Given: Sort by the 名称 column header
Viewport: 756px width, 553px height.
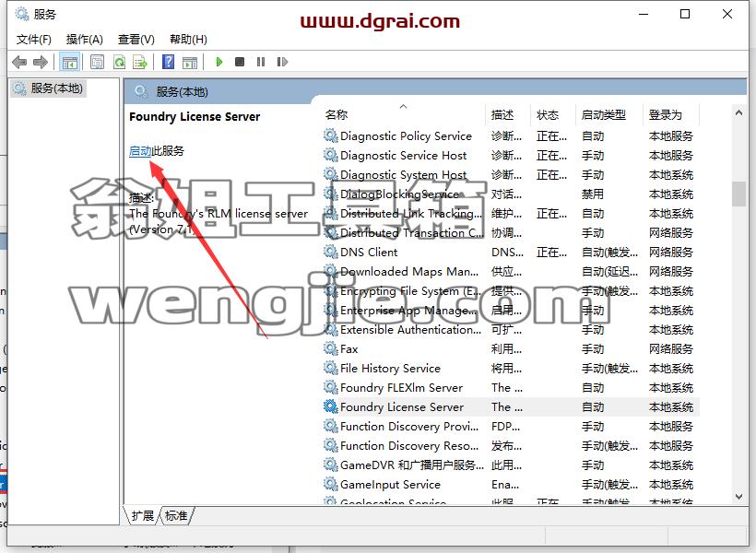Looking at the screenshot, I should click(337, 114).
